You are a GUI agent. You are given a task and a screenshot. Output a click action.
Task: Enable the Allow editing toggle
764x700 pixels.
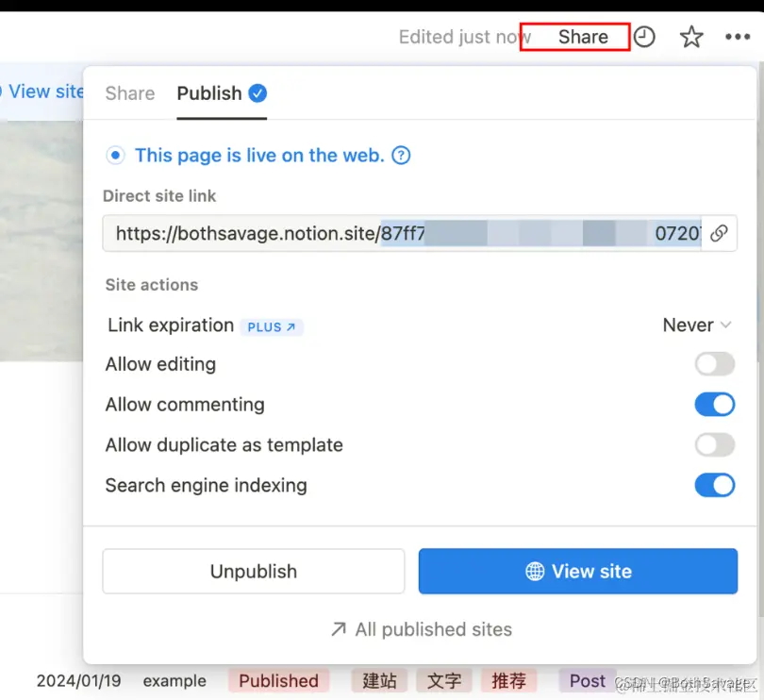click(714, 364)
